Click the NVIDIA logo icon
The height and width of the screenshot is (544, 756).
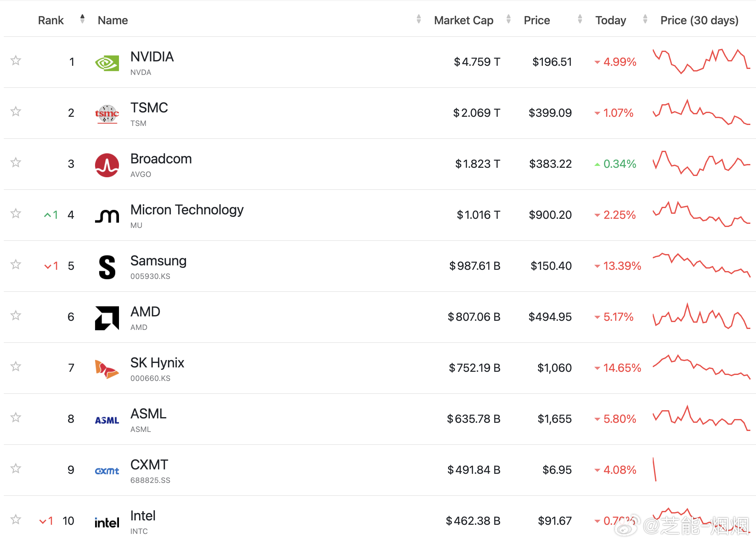click(107, 63)
